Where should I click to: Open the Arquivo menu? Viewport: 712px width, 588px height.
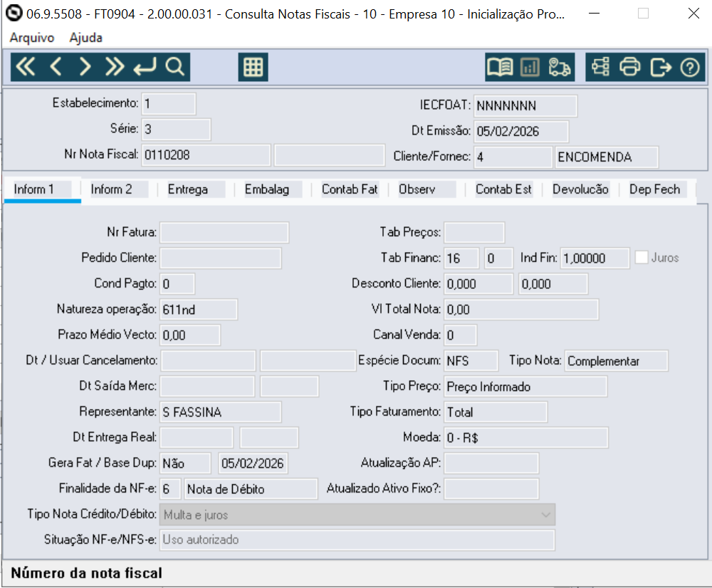[x=32, y=38]
